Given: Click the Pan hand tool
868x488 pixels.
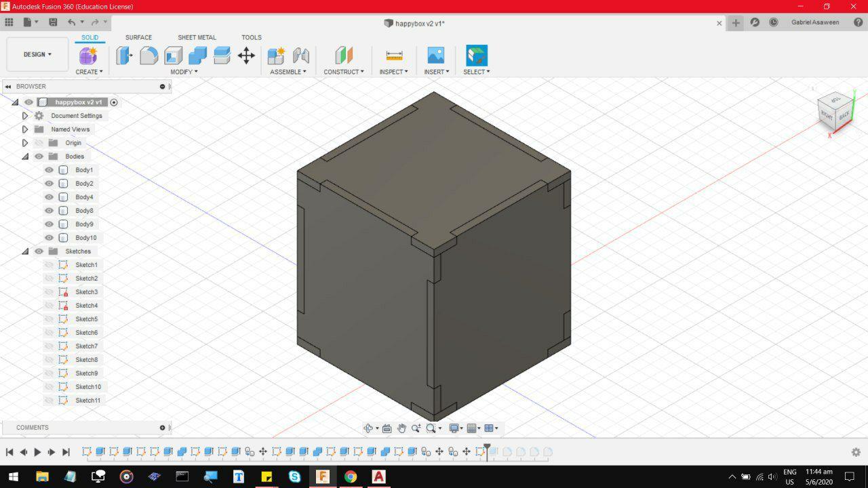Looking at the screenshot, I should tap(401, 428).
